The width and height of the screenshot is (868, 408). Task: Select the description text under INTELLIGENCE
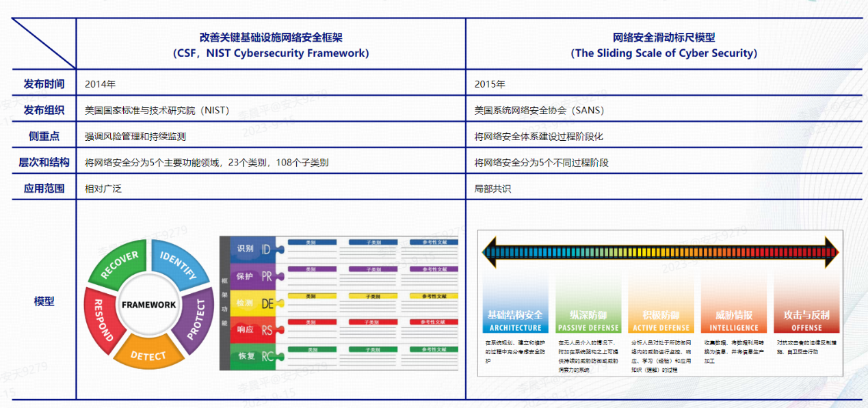(x=733, y=351)
